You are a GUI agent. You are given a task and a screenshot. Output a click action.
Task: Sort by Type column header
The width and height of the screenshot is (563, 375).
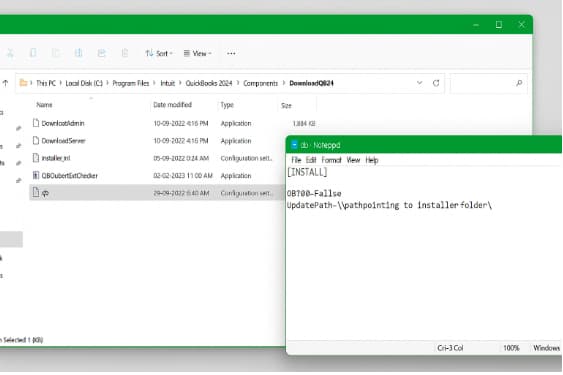(227, 105)
